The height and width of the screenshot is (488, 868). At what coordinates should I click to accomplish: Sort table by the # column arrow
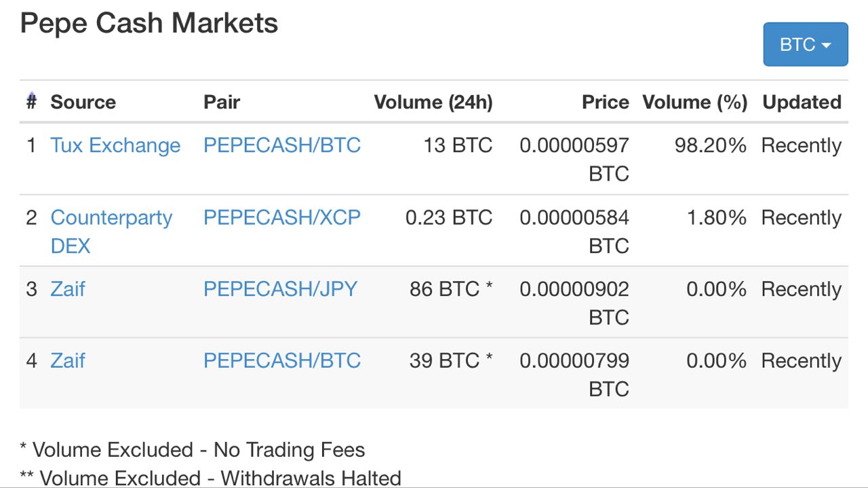[x=31, y=102]
